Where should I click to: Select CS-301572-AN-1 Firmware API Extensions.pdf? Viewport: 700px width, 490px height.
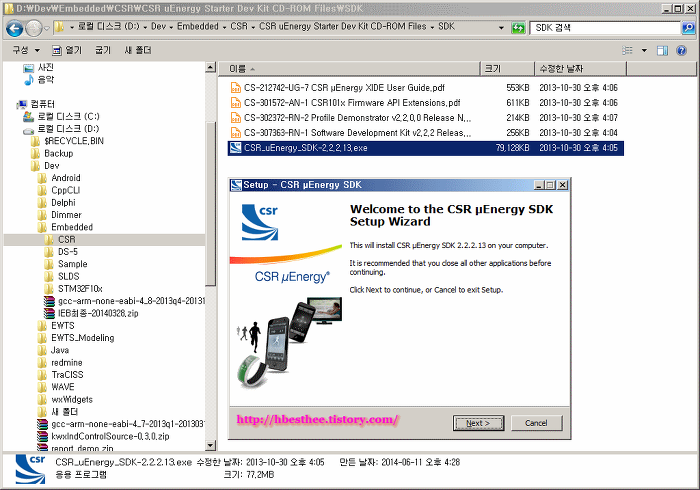coord(425,103)
